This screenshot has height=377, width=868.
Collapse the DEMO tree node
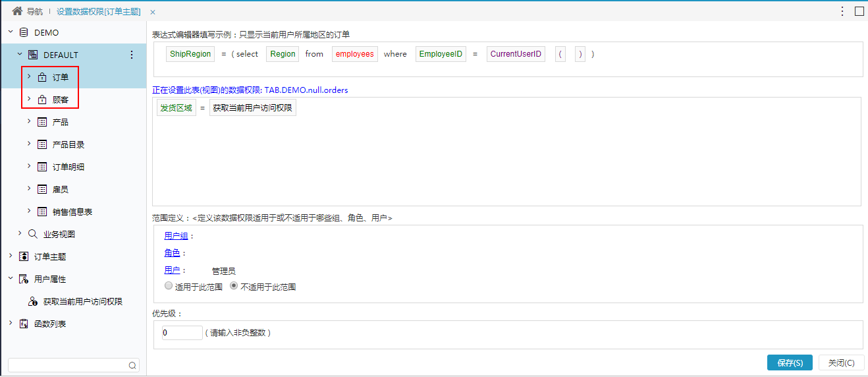11,32
